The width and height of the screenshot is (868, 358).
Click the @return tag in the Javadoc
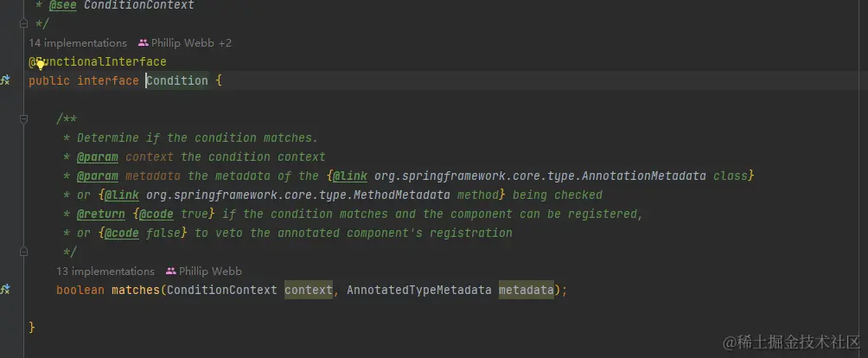(x=101, y=214)
